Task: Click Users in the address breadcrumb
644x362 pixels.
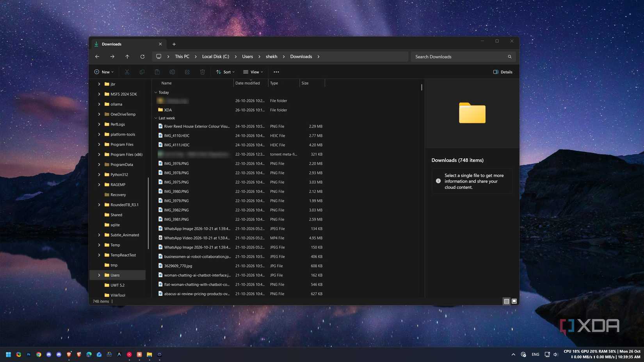Action: tap(247, 57)
